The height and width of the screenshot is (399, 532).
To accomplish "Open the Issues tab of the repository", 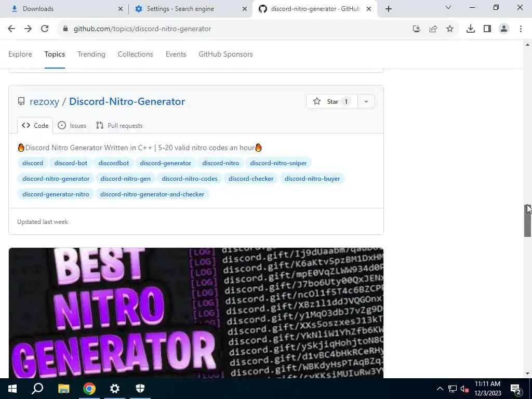I will (x=72, y=126).
